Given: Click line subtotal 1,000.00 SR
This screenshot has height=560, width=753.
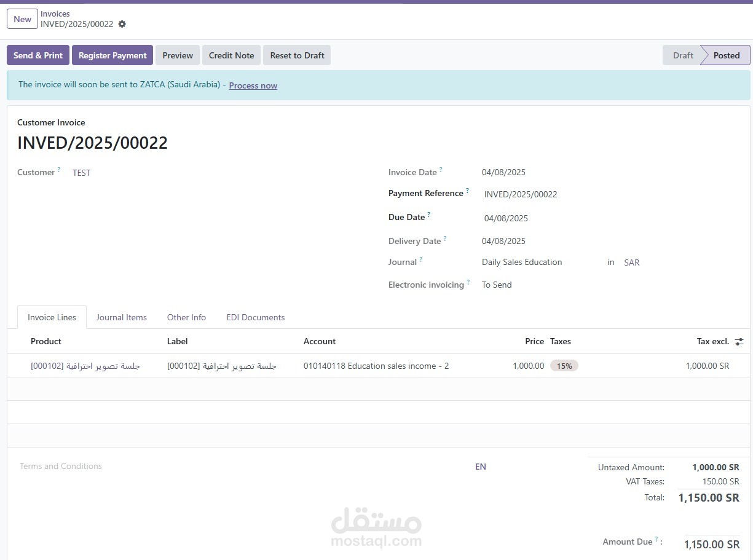Looking at the screenshot, I should [708, 366].
